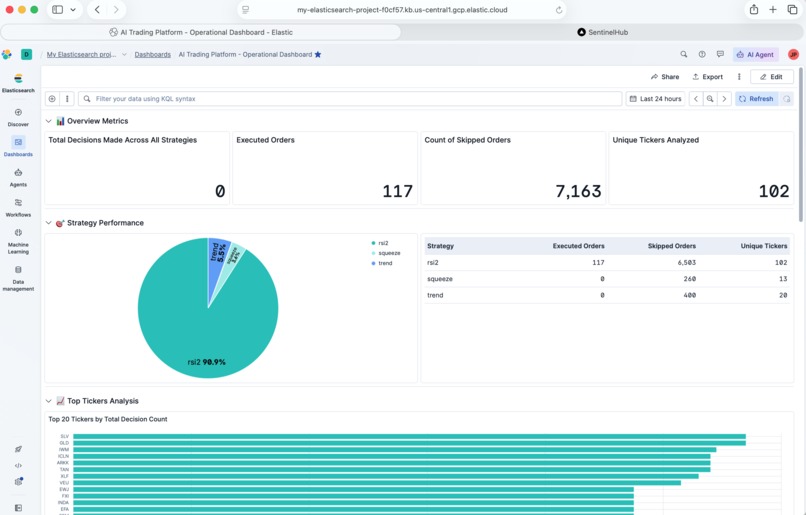
Task: Reload the page in Safari address bar
Action: pyautogui.click(x=559, y=10)
